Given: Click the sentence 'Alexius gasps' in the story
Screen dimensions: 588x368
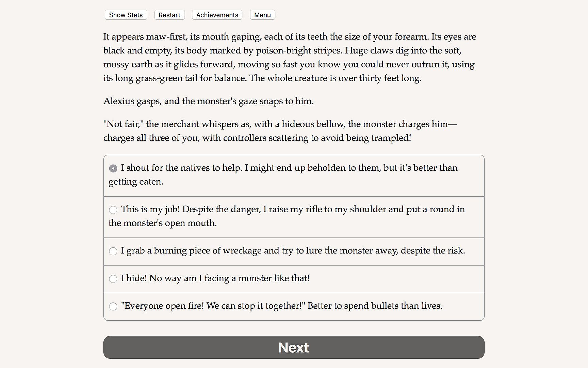Looking at the screenshot, I should click(x=208, y=101).
